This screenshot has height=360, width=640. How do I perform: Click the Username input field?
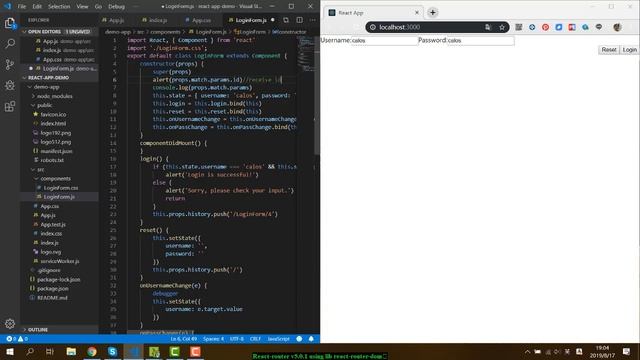coord(384,40)
